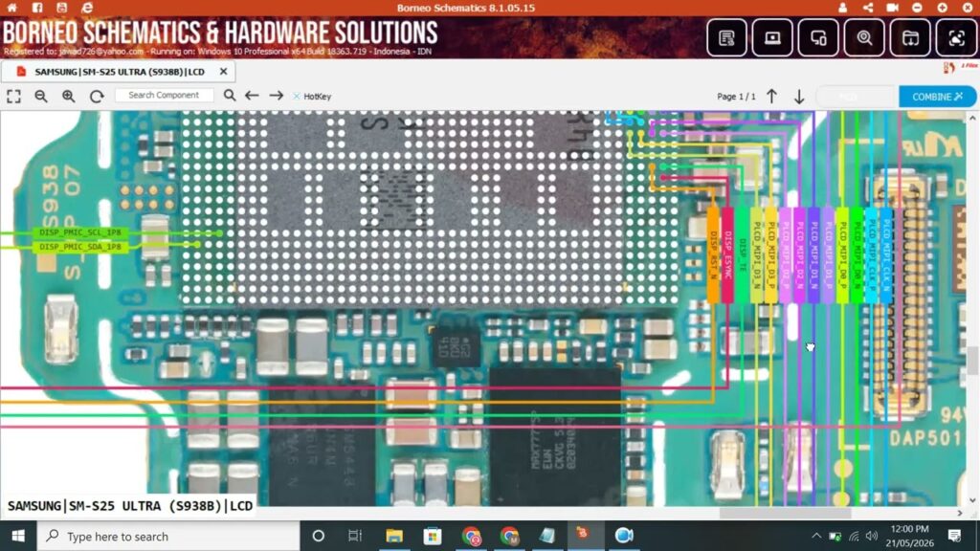Image resolution: width=980 pixels, height=551 pixels.
Task: Open the user account icon
Action: [x=842, y=8]
